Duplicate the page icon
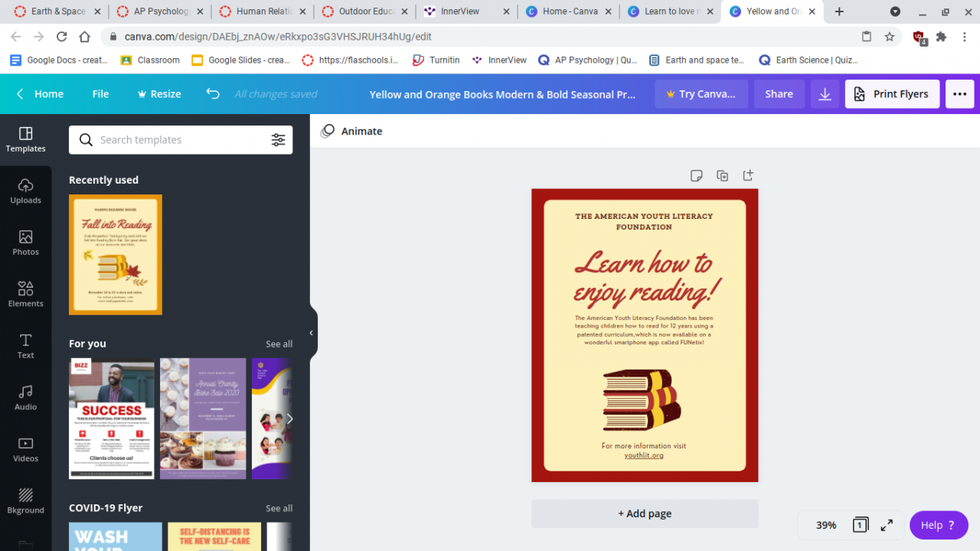 click(x=722, y=175)
